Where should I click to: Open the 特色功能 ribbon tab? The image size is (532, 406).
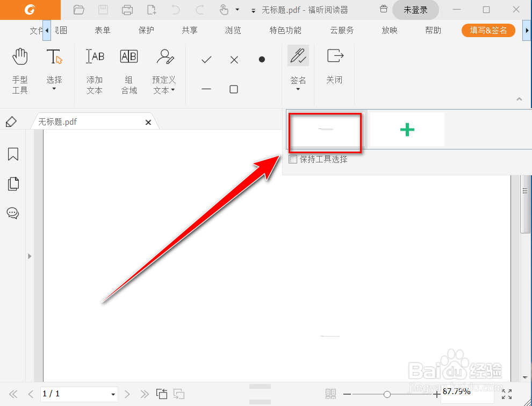(285, 30)
